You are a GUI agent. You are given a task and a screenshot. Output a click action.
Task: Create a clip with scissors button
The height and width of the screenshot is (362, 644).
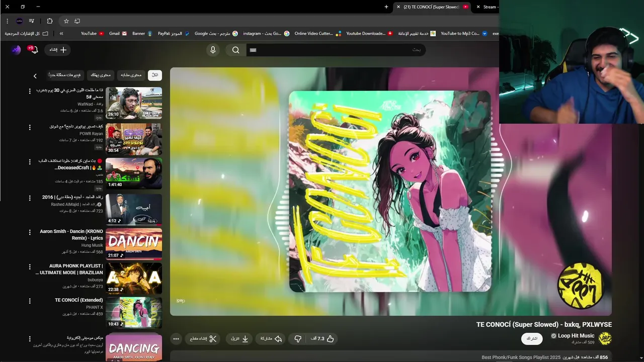pyautogui.click(x=203, y=339)
